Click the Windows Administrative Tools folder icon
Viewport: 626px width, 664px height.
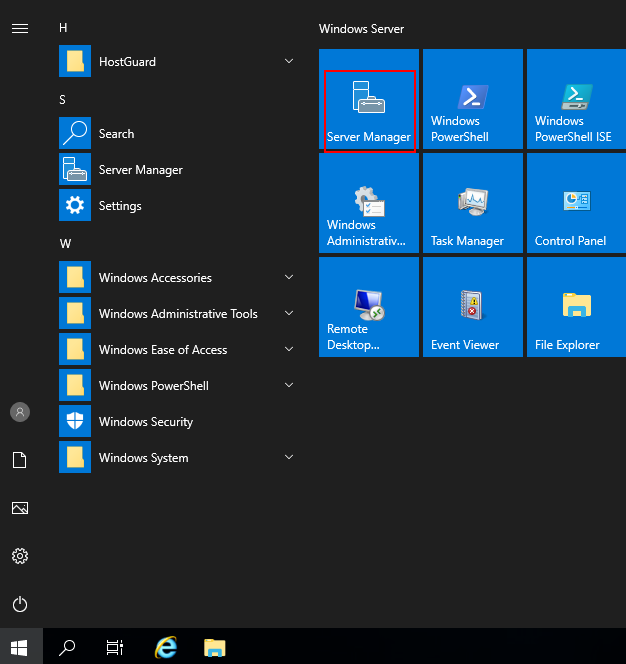(75, 313)
